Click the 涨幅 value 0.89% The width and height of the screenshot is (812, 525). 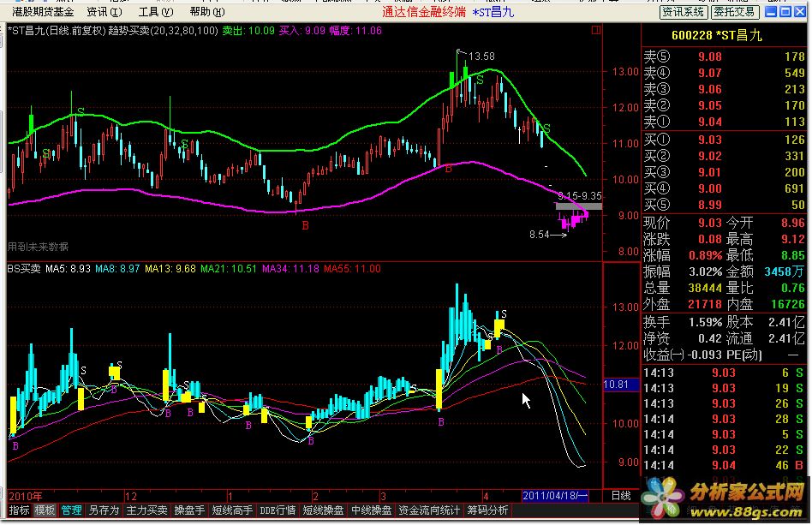[705, 255]
